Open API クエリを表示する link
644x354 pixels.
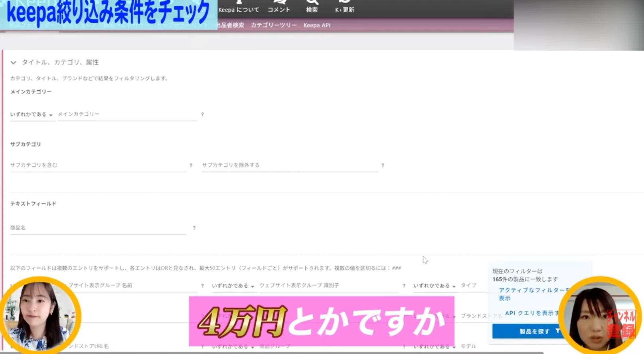pos(532,313)
